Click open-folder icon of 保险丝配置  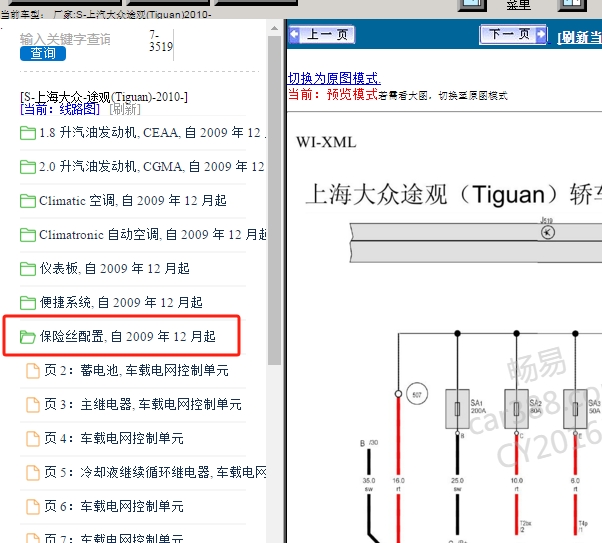28,337
